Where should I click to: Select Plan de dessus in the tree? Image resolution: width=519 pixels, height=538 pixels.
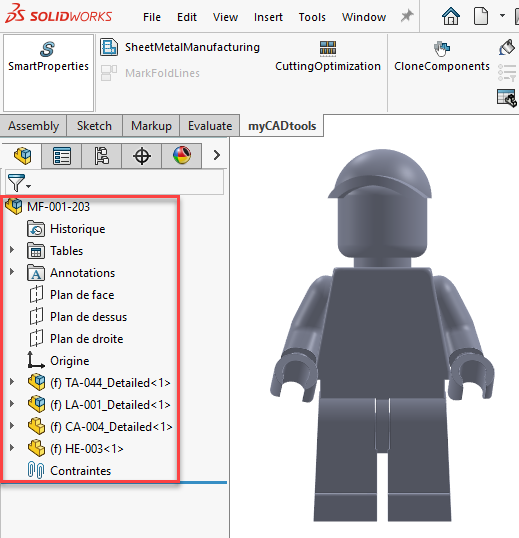point(89,317)
